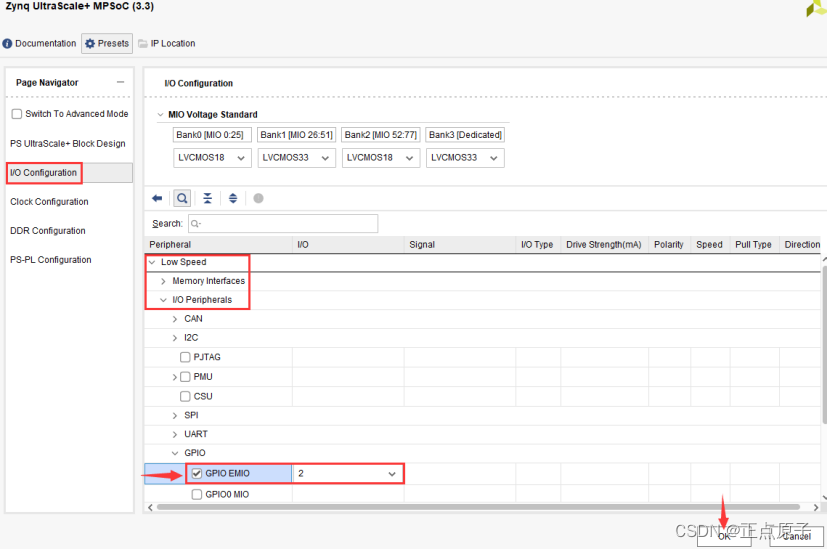Collapse the Low Speed tree node

click(x=152, y=262)
